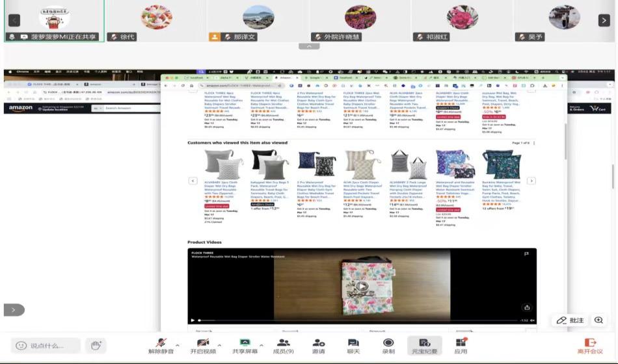Start recording with 录制 button
This screenshot has width=618, height=364.
click(x=388, y=344)
